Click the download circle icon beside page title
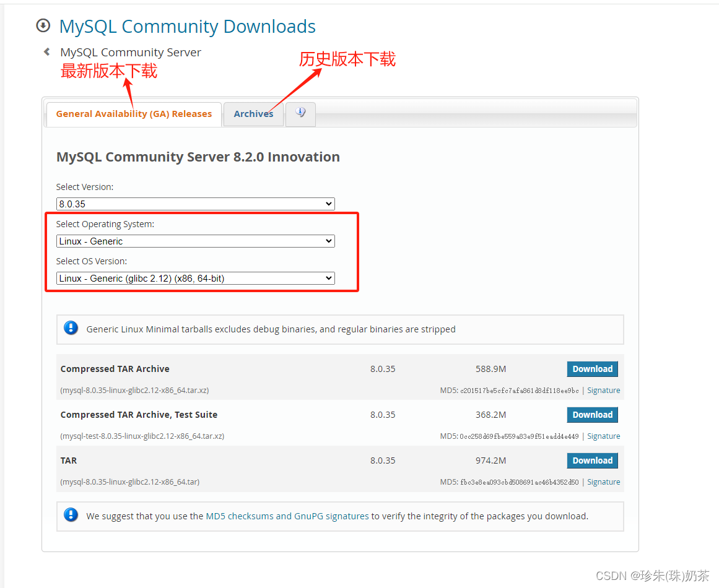719x588 pixels. [x=43, y=25]
